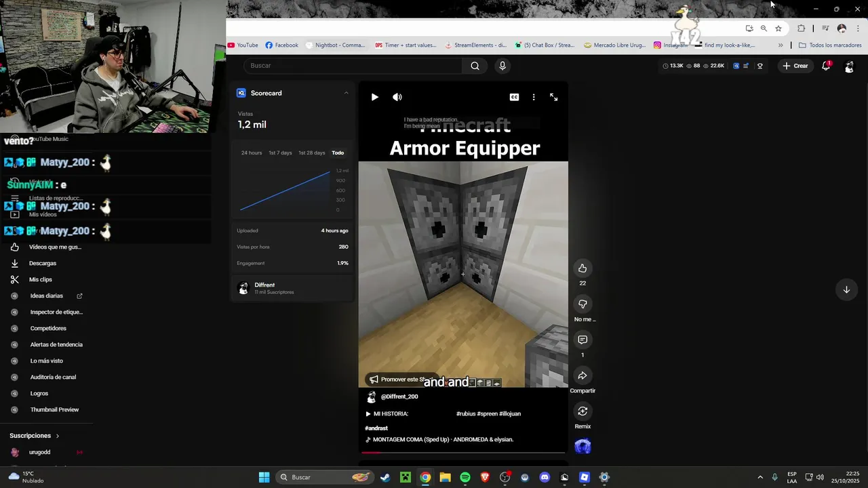868x488 pixels.
Task: Select the 1st 7 days tab
Action: pos(280,153)
